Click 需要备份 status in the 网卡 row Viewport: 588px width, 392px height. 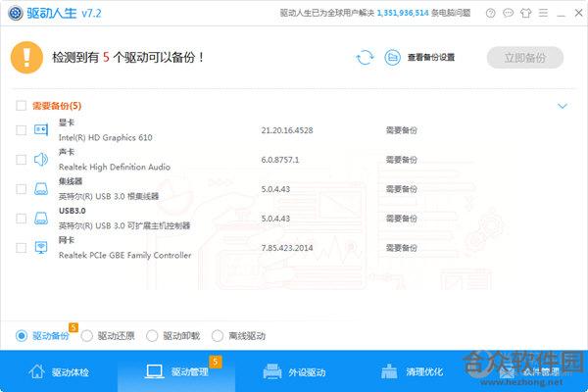[x=402, y=248]
